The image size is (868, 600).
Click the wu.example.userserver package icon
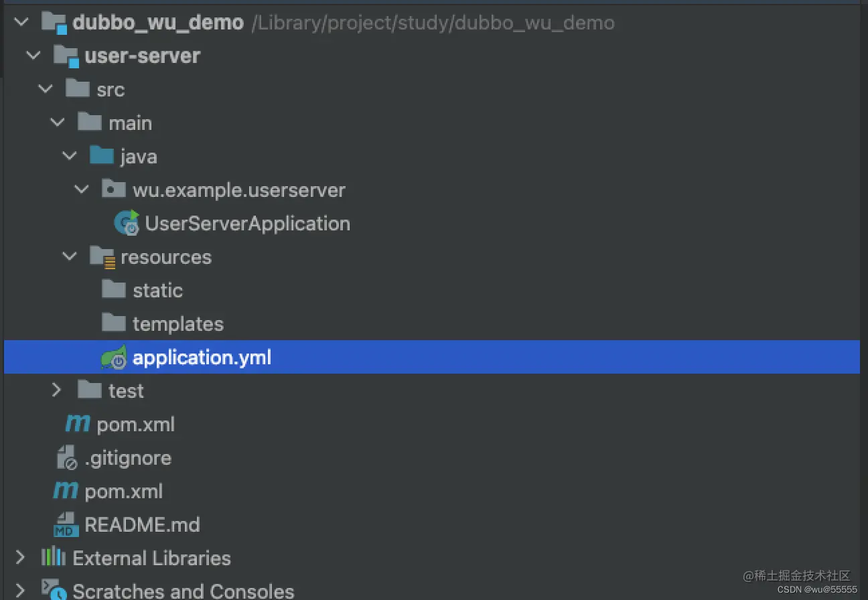coord(114,190)
